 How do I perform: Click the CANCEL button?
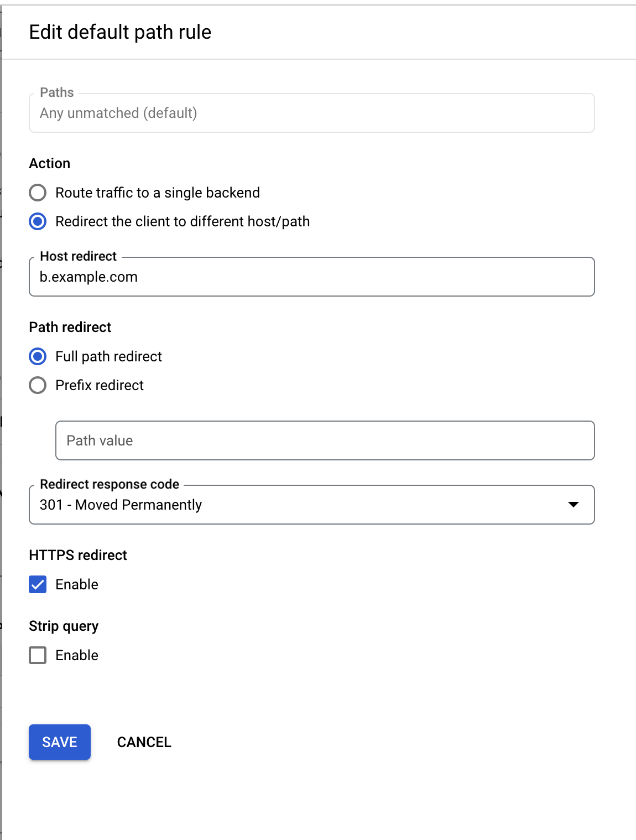(x=144, y=742)
